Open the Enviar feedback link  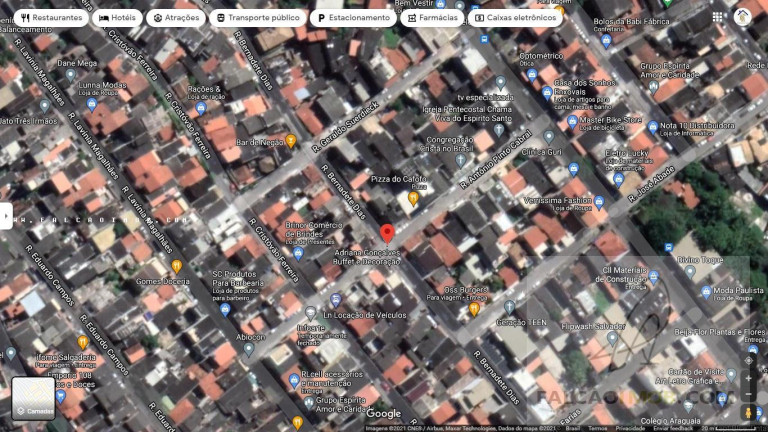coord(673,429)
